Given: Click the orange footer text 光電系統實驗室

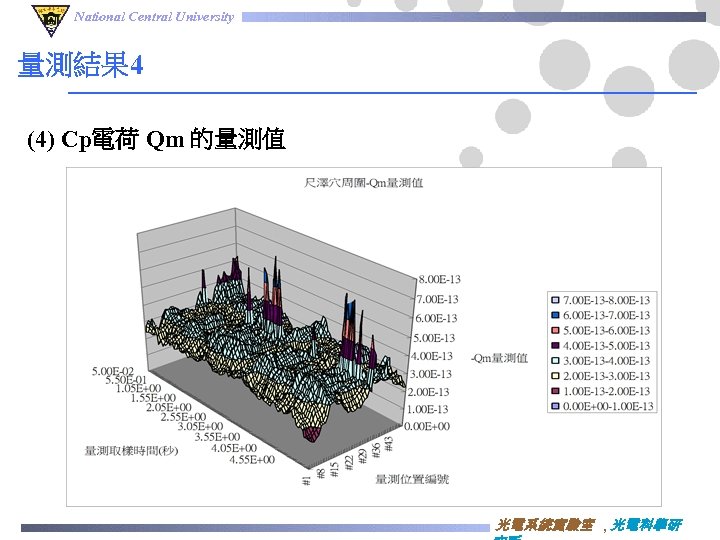Looking at the screenshot, I should 545,524.
